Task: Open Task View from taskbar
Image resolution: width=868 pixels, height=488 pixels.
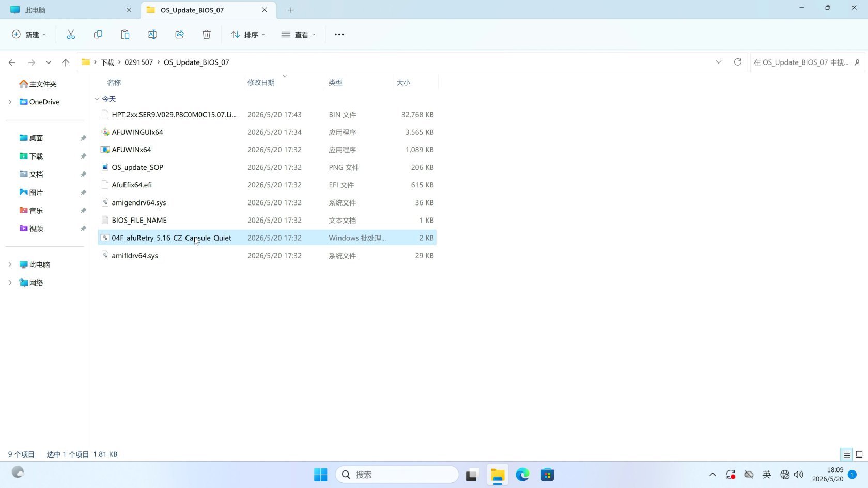Action: (472, 475)
